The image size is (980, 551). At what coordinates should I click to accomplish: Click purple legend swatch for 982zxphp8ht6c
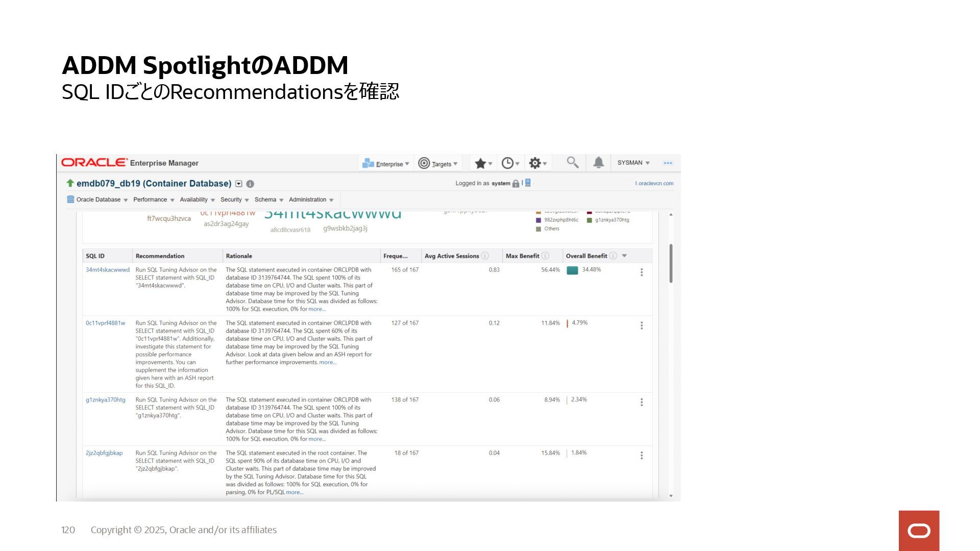click(538, 220)
